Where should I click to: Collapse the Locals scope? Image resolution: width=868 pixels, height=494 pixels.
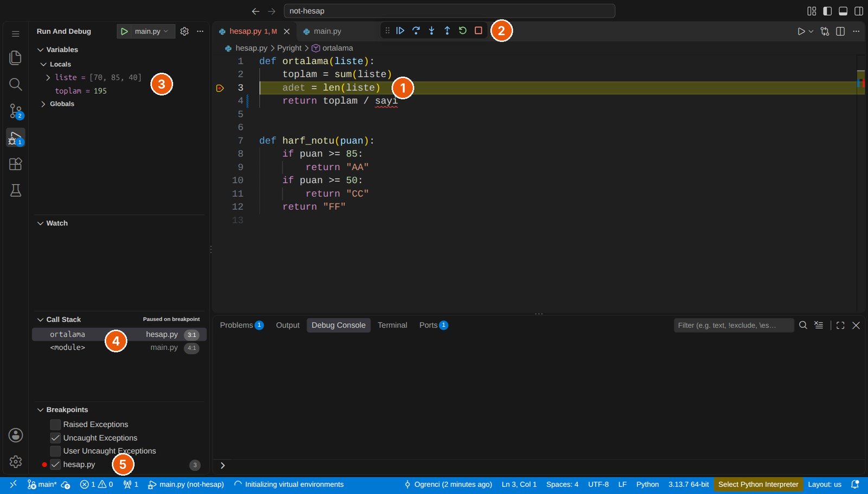click(x=43, y=65)
